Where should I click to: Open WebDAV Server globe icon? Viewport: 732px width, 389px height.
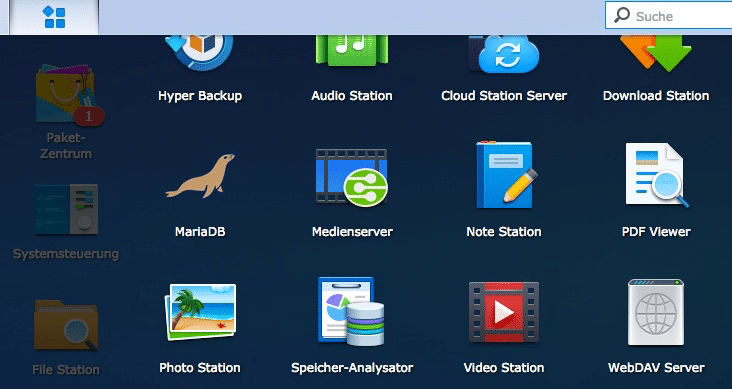[655, 312]
